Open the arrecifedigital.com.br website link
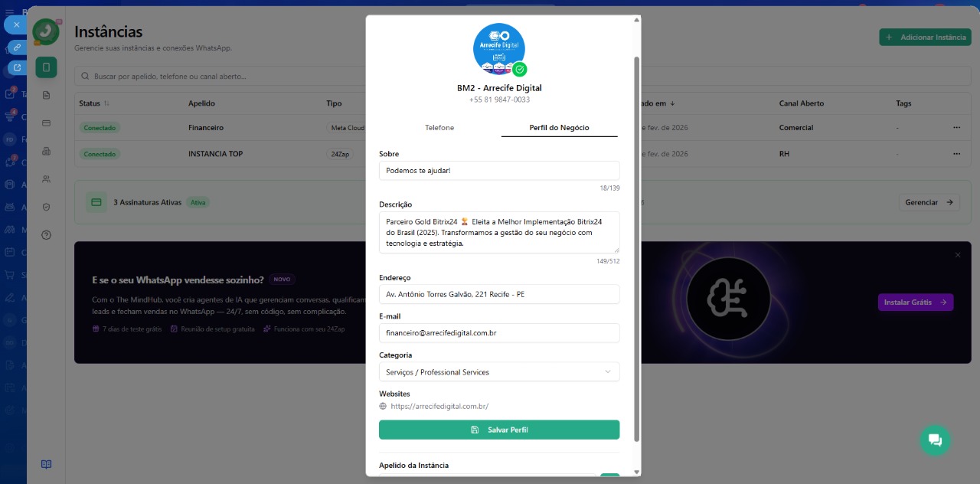 point(439,407)
